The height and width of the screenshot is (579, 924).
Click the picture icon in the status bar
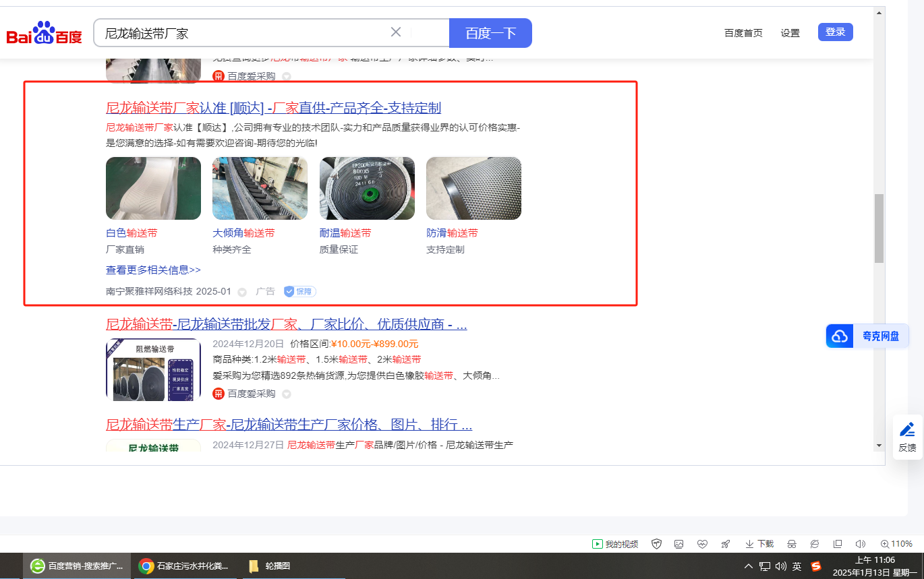[x=679, y=544]
